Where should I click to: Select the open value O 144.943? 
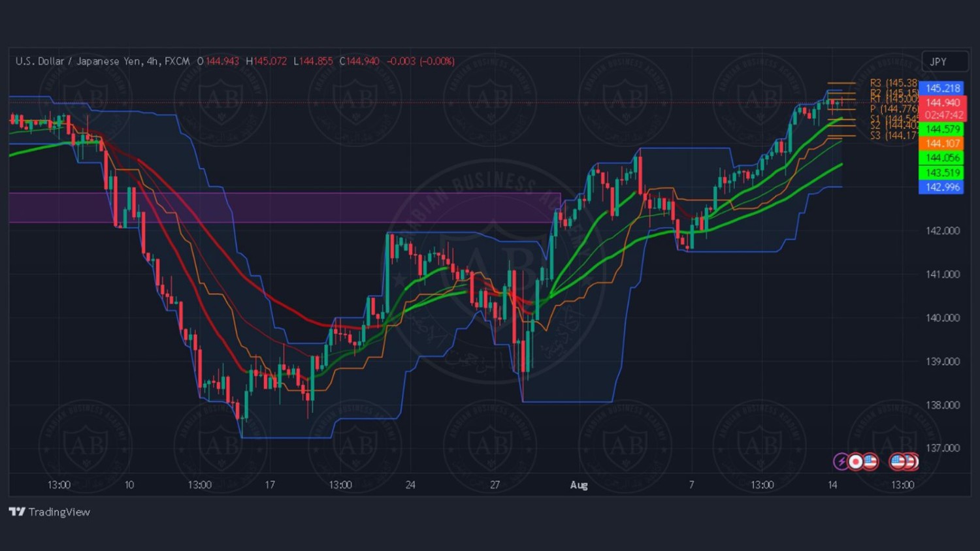point(218,61)
